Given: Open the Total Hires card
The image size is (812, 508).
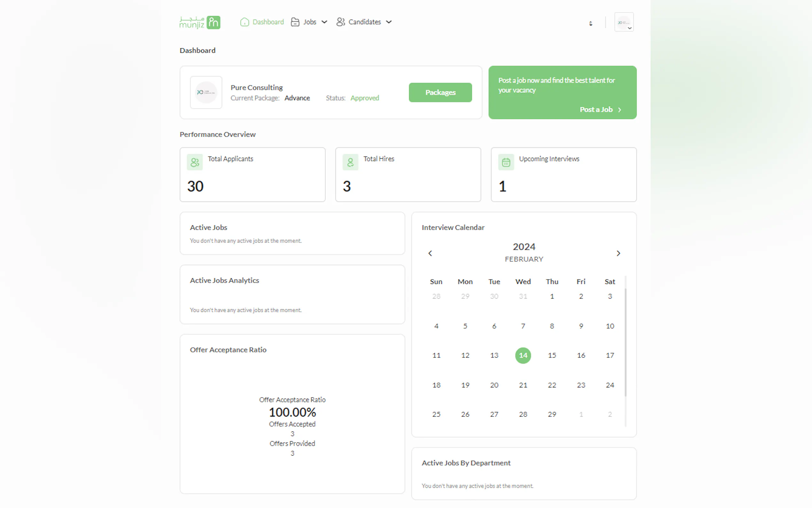Looking at the screenshot, I should (408, 175).
